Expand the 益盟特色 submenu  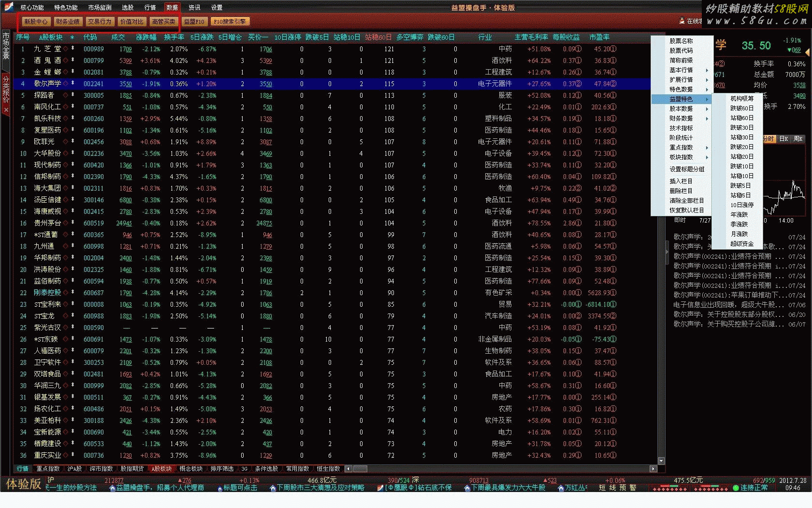pos(682,99)
